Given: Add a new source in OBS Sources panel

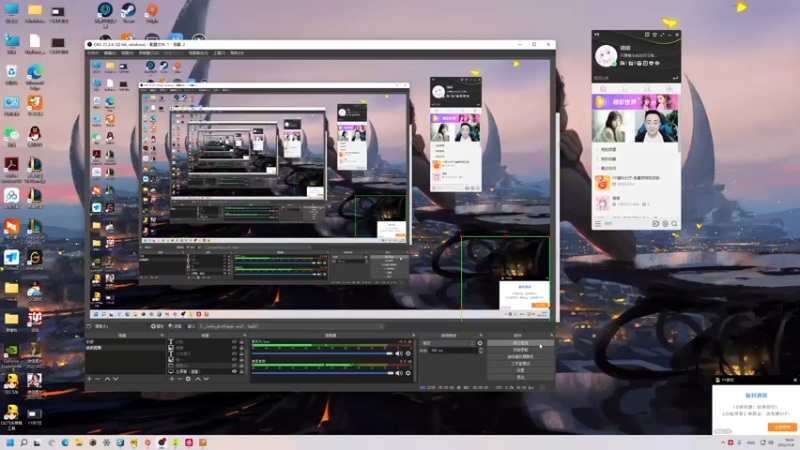Looking at the screenshot, I should coord(171,379).
